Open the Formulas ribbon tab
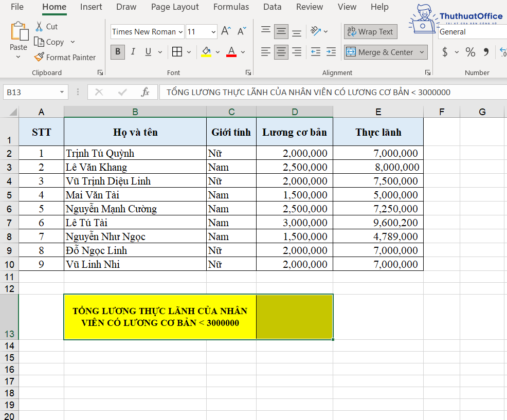 click(231, 7)
